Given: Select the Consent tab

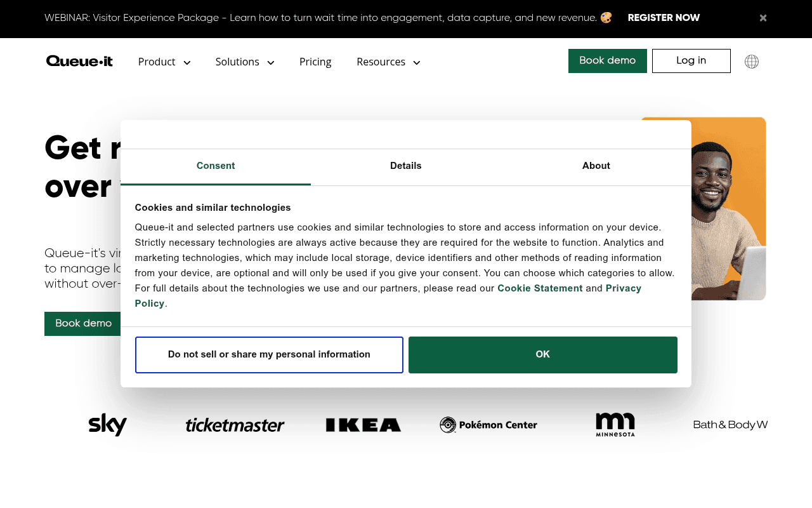Looking at the screenshot, I should click(x=215, y=166).
